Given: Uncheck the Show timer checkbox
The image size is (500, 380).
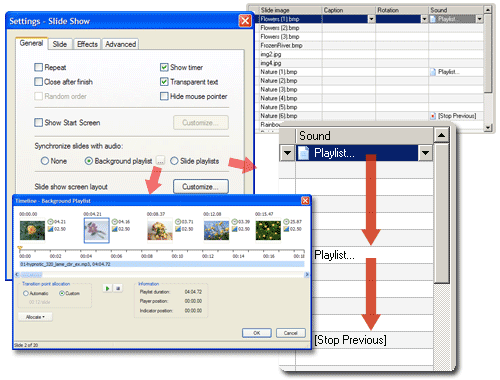Looking at the screenshot, I should pos(164,67).
